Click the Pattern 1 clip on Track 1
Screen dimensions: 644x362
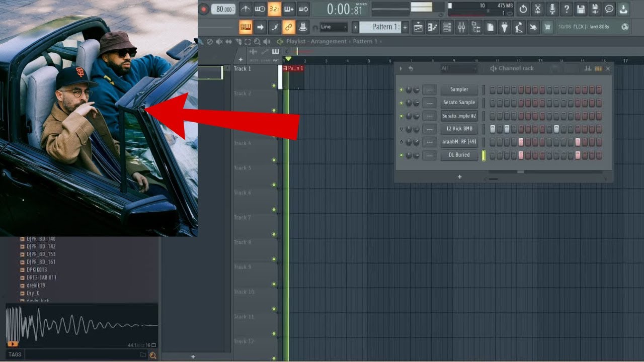point(294,68)
